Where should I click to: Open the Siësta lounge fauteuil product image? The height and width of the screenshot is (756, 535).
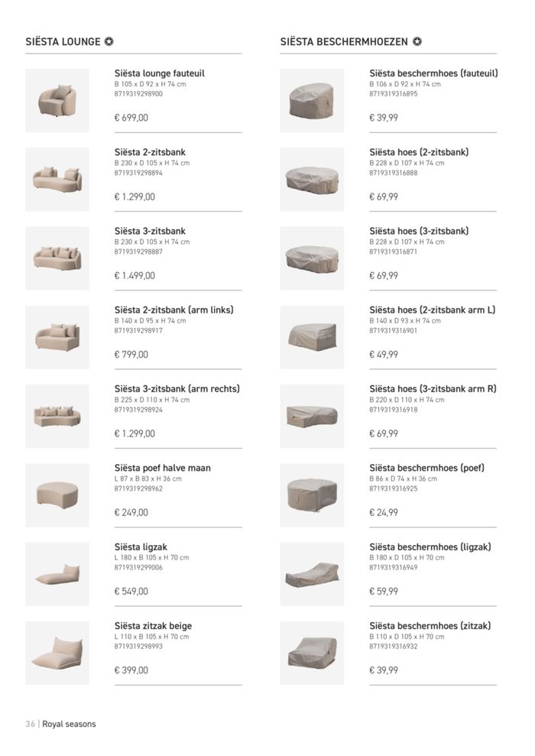[57, 100]
